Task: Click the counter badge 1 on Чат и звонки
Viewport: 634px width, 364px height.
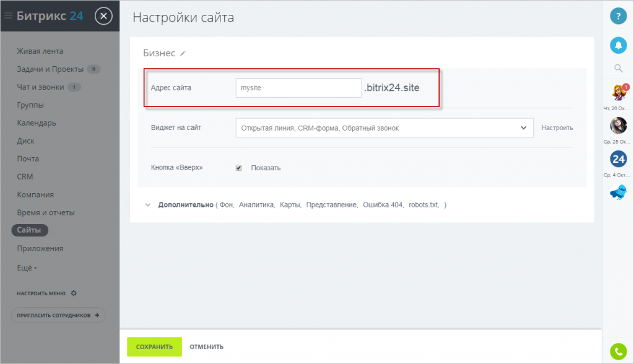Action: [74, 87]
